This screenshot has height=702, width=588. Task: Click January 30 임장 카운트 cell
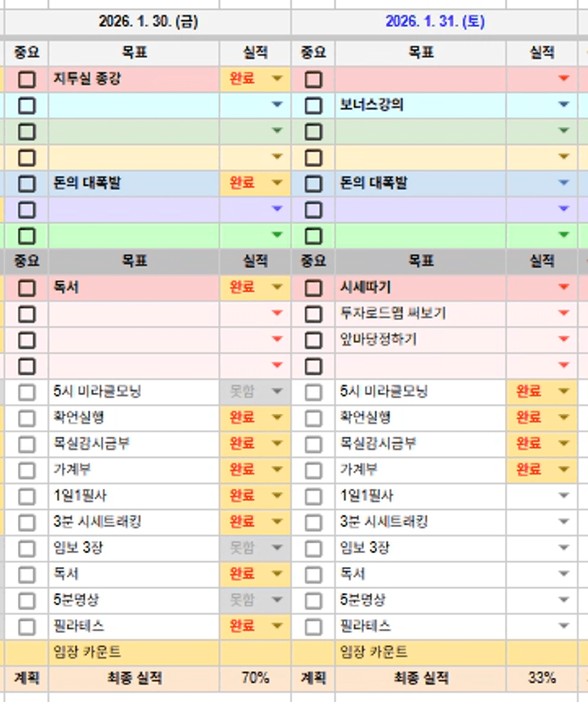(x=134, y=652)
